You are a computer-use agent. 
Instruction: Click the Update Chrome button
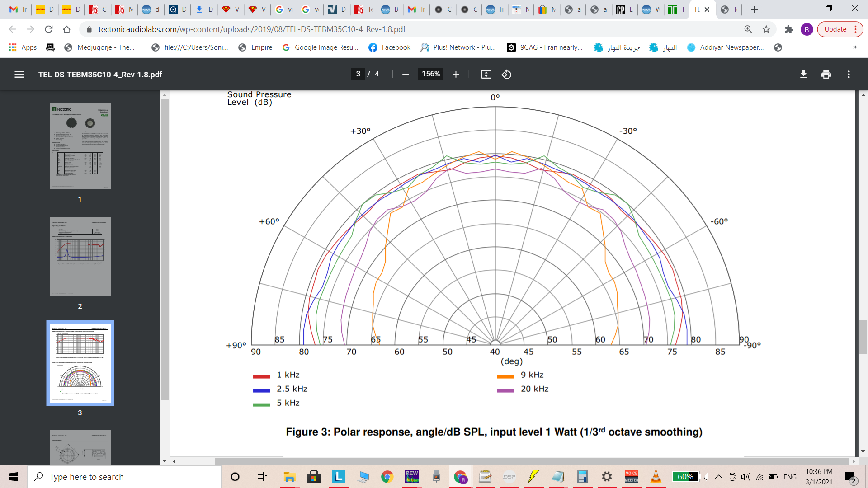coord(840,29)
